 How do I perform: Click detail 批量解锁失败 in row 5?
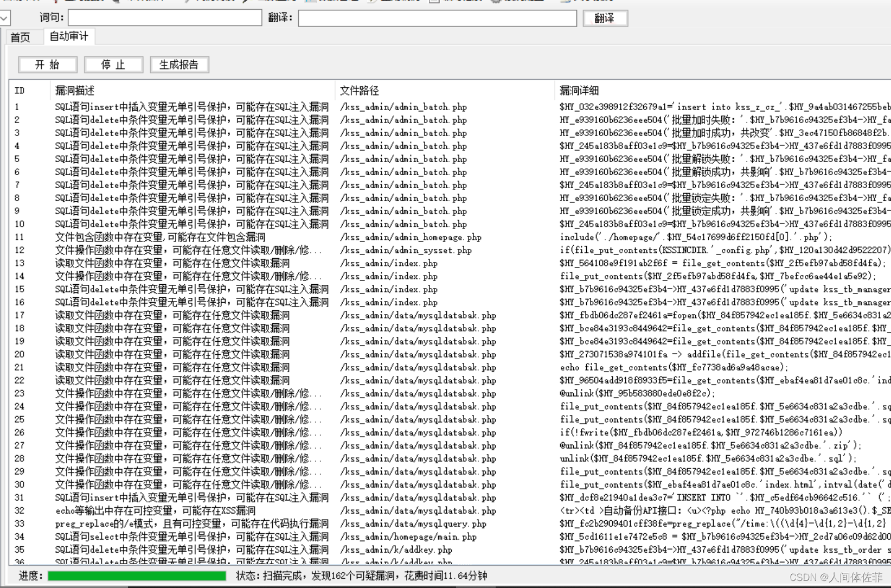725,159
